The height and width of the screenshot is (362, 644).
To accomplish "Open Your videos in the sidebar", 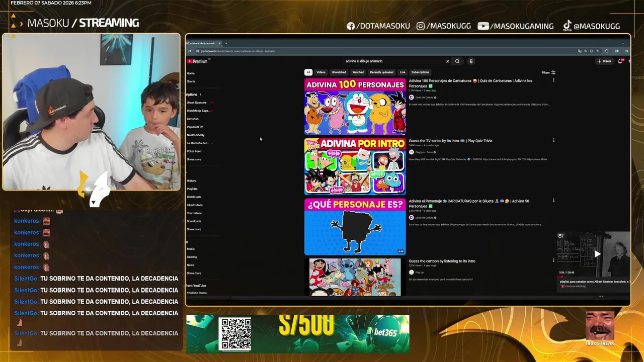I will pyautogui.click(x=194, y=213).
